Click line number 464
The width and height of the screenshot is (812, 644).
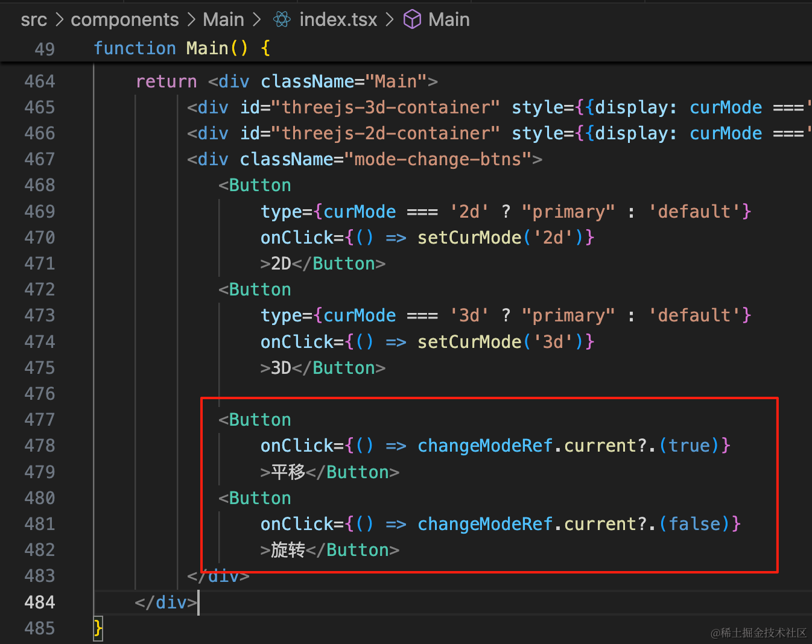tap(40, 81)
